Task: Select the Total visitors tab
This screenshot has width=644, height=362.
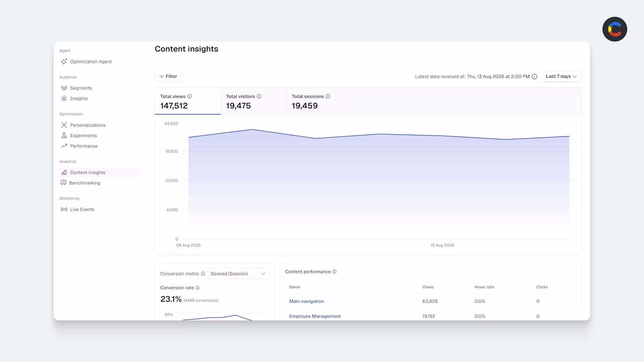Action: 253,101
